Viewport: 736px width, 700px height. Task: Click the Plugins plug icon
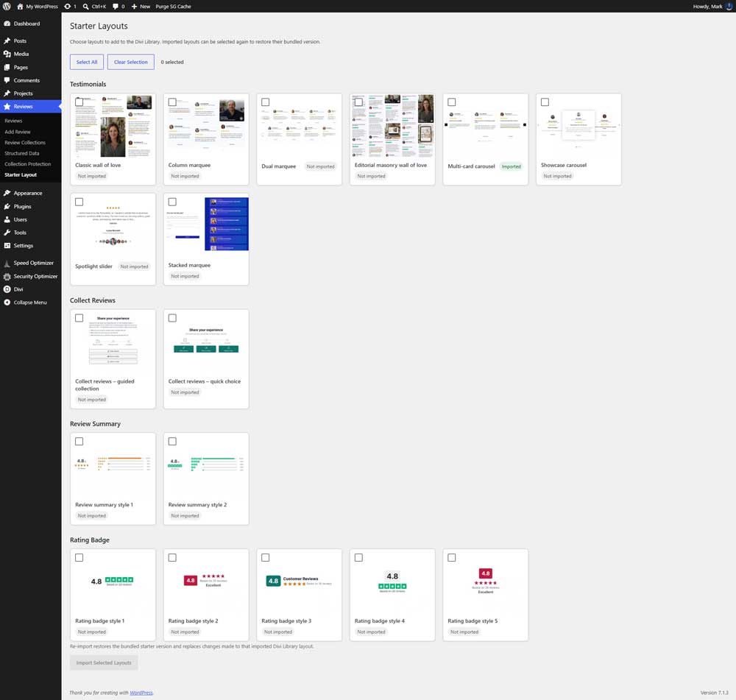click(7, 207)
